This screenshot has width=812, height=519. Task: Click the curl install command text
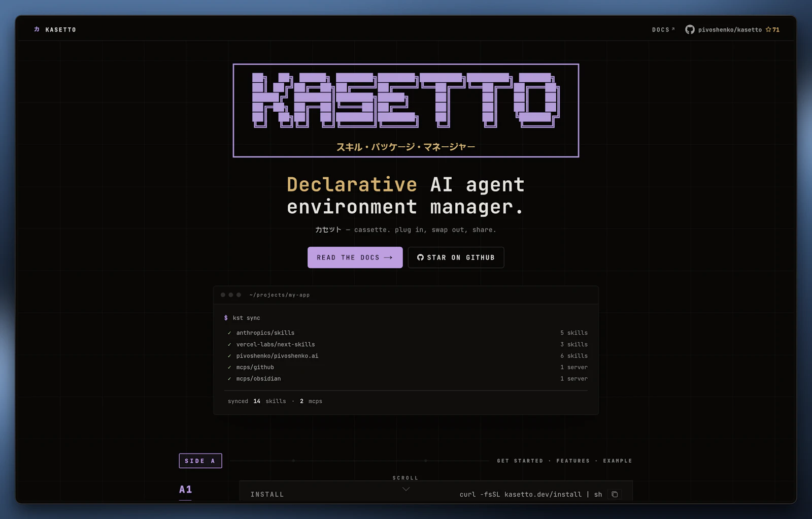tap(531, 495)
